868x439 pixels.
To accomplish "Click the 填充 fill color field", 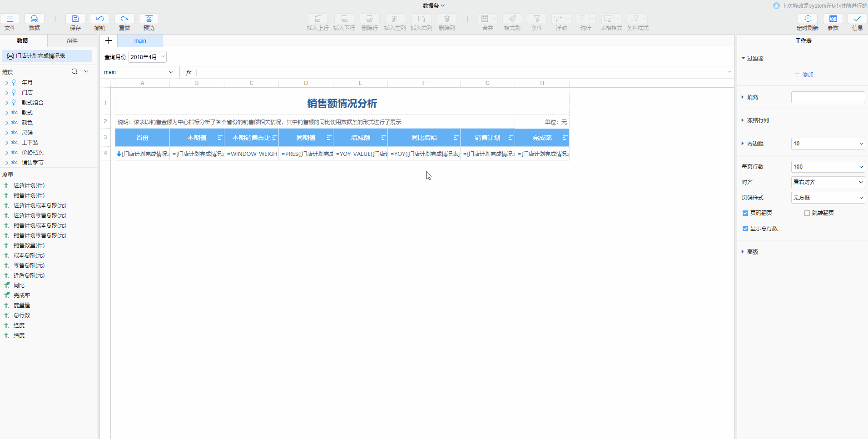I will tap(828, 97).
